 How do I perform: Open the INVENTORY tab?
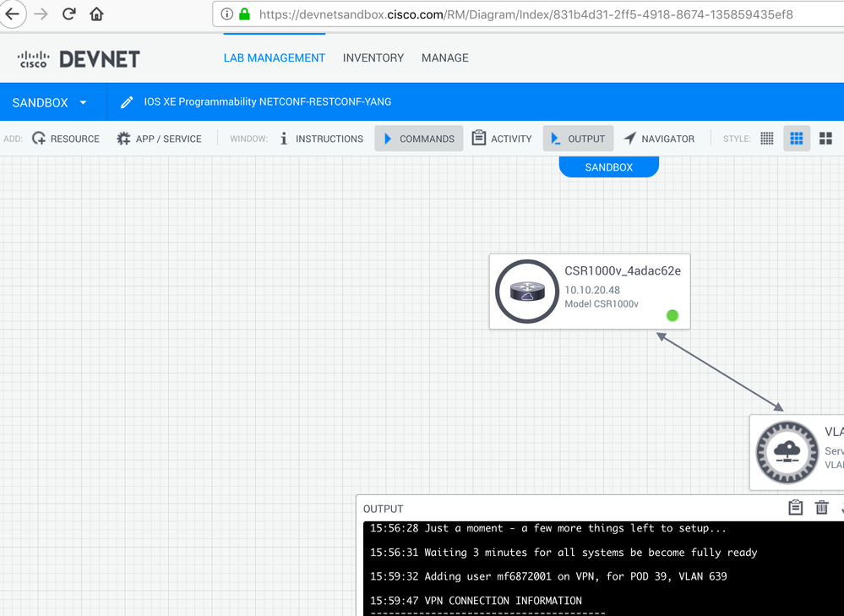[x=373, y=57]
